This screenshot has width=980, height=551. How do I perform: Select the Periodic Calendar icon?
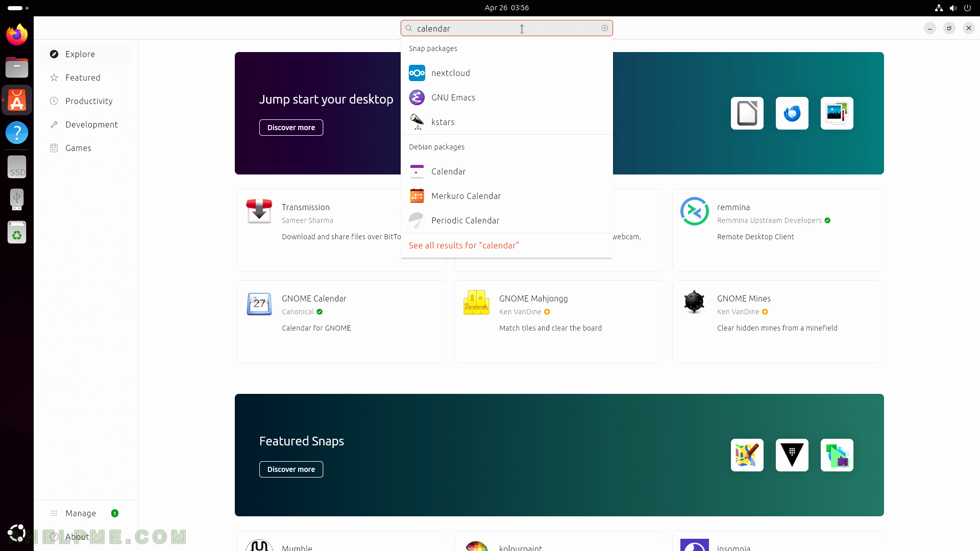417,220
